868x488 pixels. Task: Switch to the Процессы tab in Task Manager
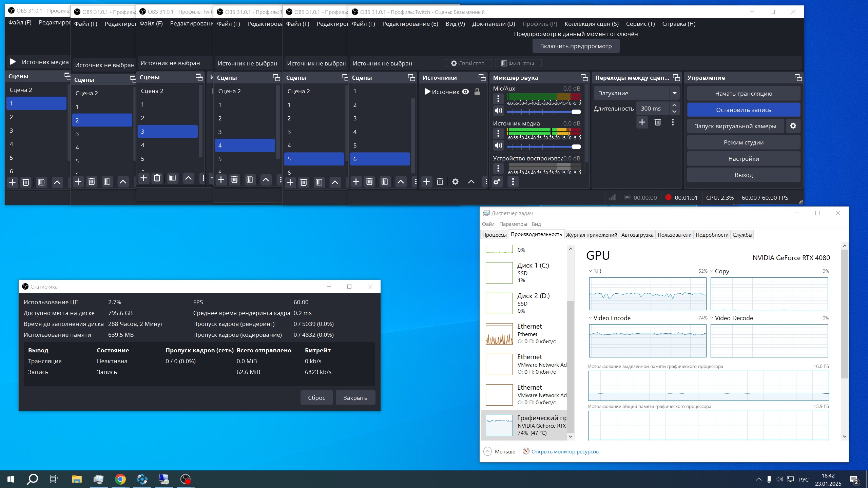494,235
